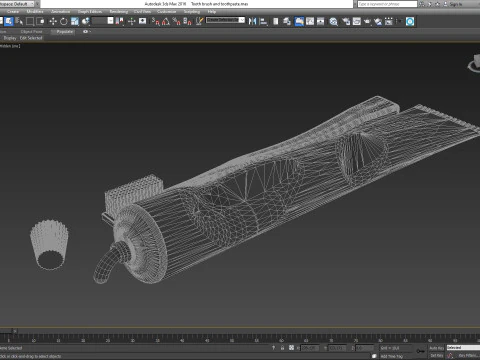Activate the Select and Scale tool
Image resolution: width=480 pixels, height=360 pixels.
pyautogui.click(x=75, y=21)
